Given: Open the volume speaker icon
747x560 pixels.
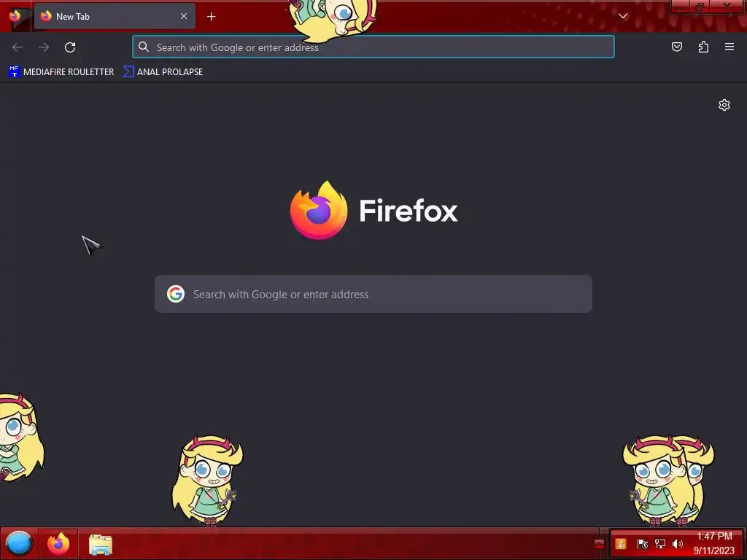Looking at the screenshot, I should (x=678, y=544).
